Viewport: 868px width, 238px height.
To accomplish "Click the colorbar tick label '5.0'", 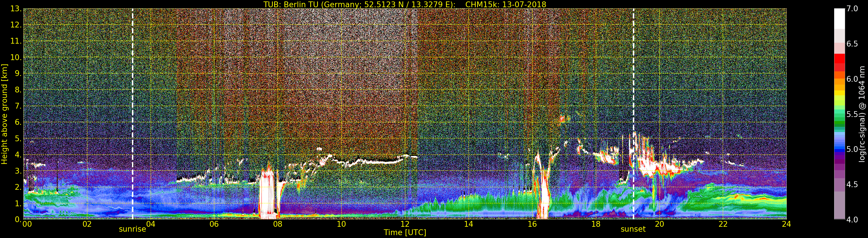I will pos(852,149).
